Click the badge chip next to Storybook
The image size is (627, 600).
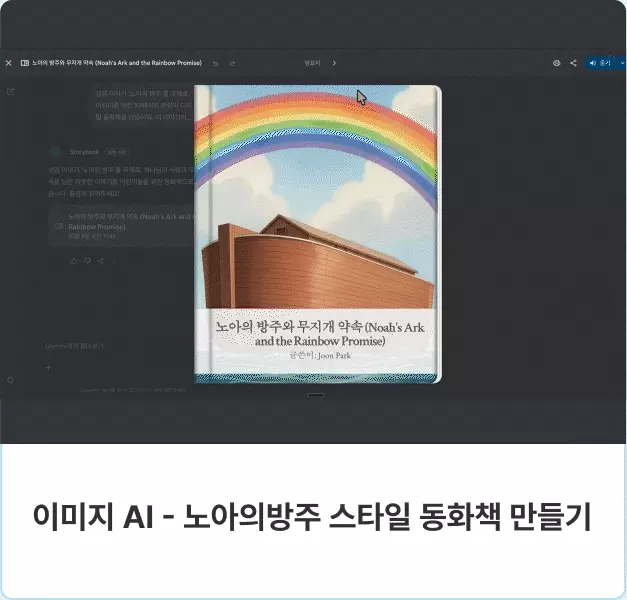pos(117,152)
